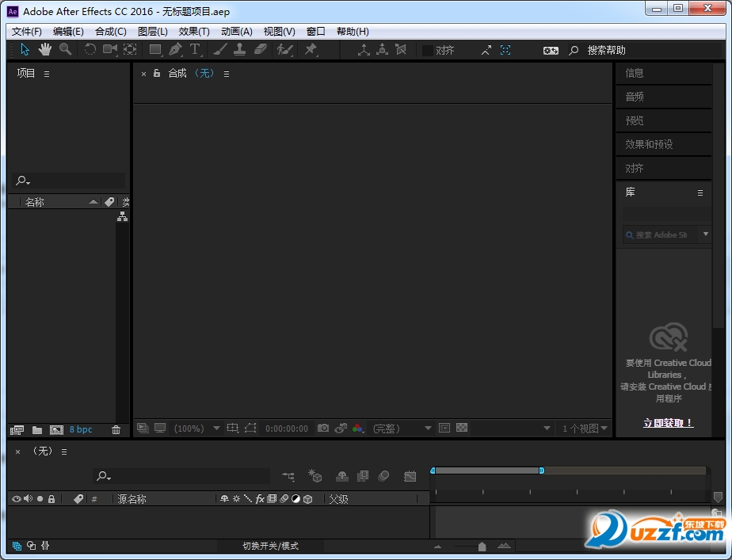Click the timeline zoom slider handle
Viewport: 732px width, 560px height.
coord(482,546)
